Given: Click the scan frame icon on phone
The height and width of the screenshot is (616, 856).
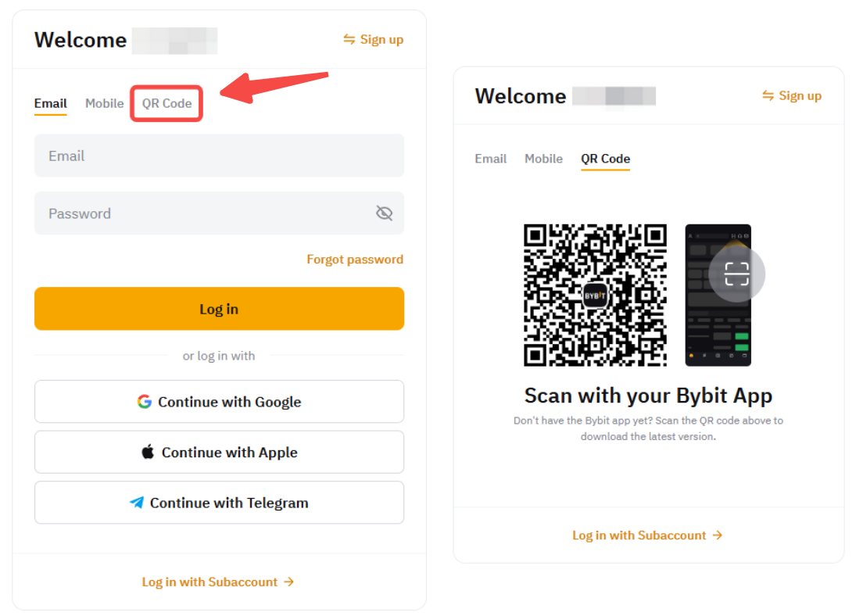Looking at the screenshot, I should [736, 274].
